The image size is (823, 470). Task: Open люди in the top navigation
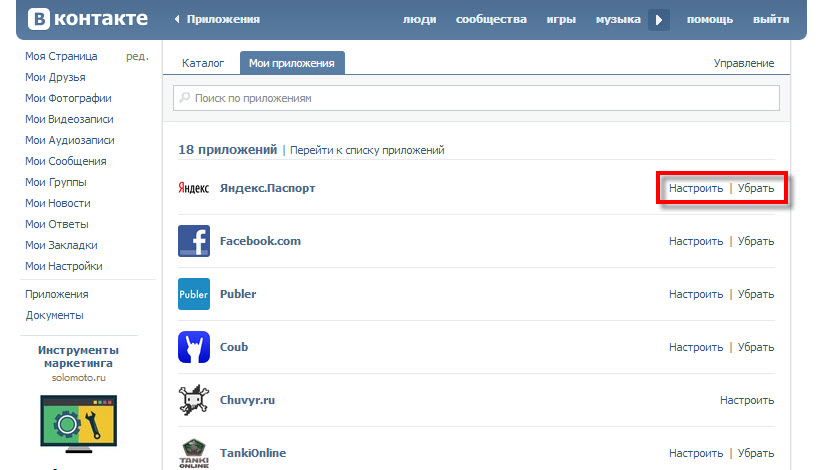(x=419, y=19)
